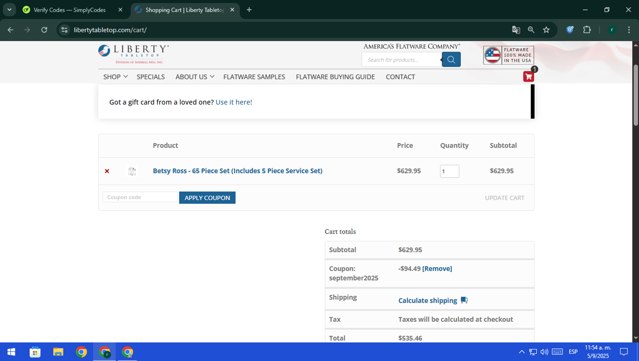Screen dimensions: 639x361
Task: Open the Extensions puzzle icon
Action: coord(587,29)
